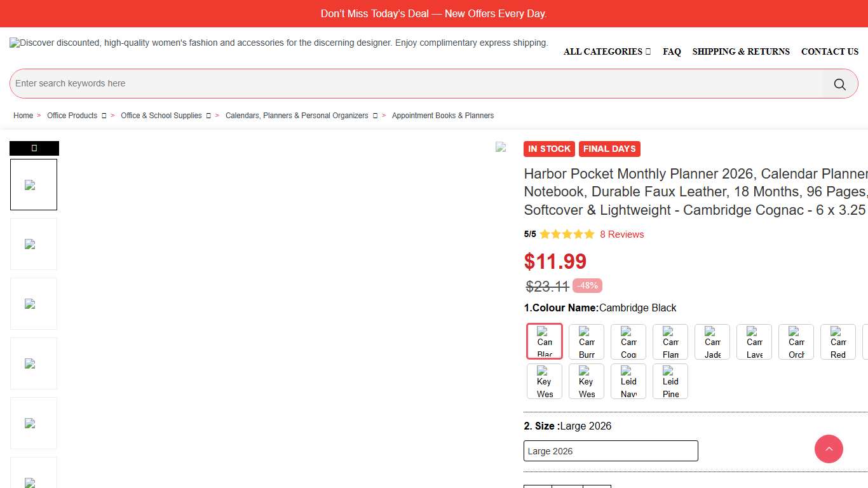The image size is (868, 488).
Task: Click the five-star rating icons
Action: click(567, 234)
